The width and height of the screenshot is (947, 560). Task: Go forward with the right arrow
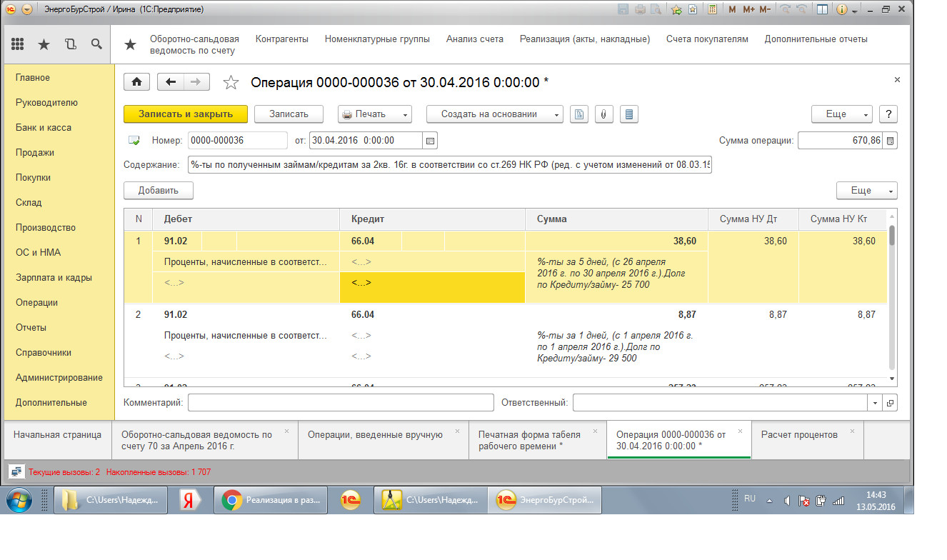pyautogui.click(x=196, y=82)
